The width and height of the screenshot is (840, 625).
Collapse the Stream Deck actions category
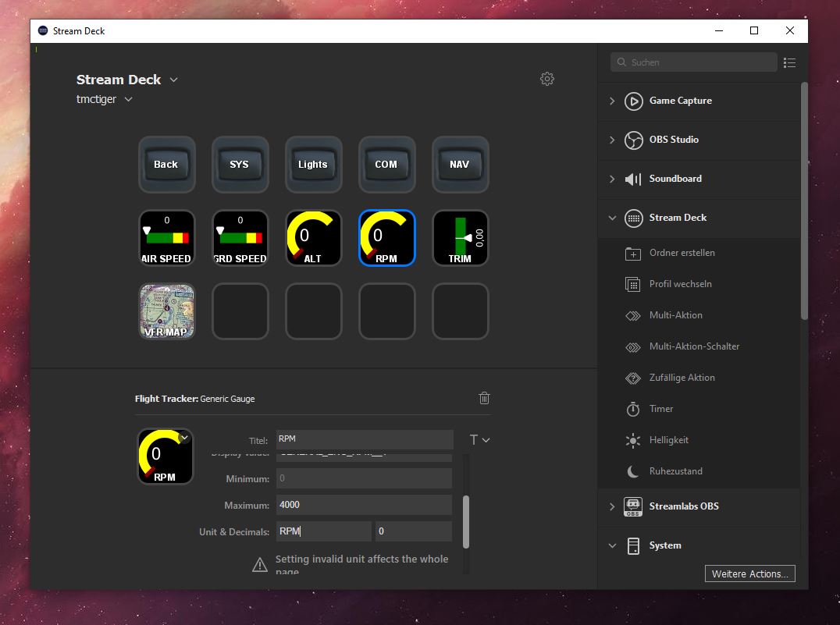click(x=612, y=218)
